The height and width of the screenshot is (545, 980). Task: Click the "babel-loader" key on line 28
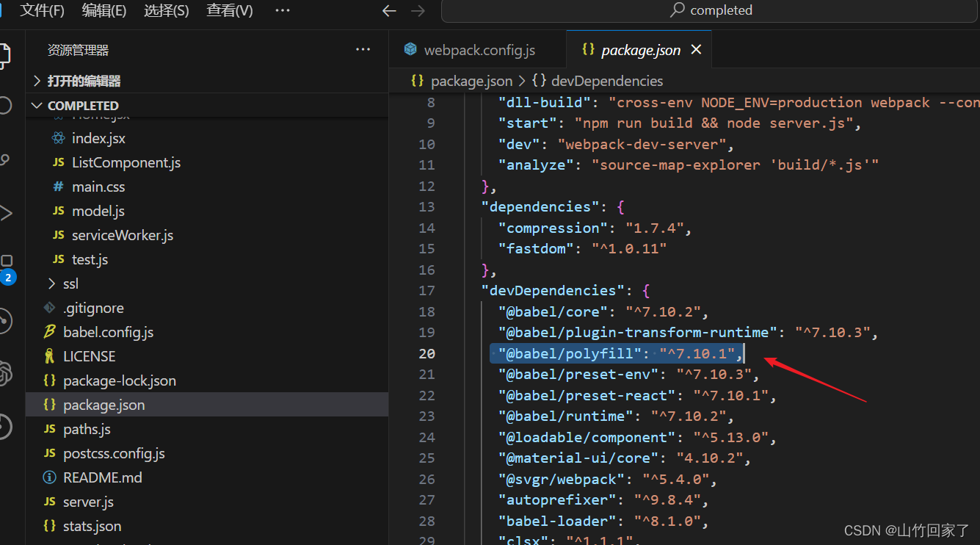coord(557,521)
